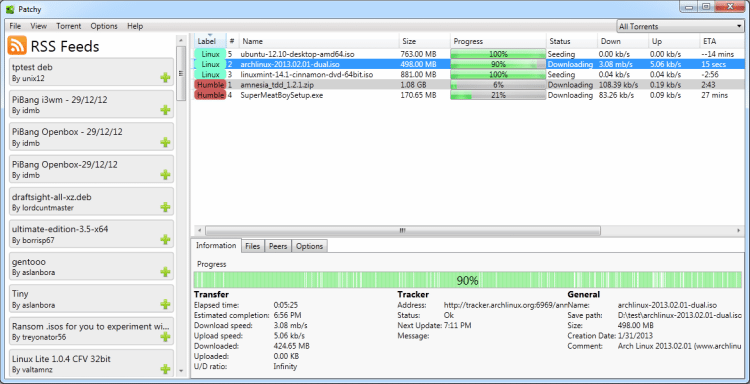Image resolution: width=750 pixels, height=384 pixels.
Task: Sort by the # column header
Action: [232, 41]
